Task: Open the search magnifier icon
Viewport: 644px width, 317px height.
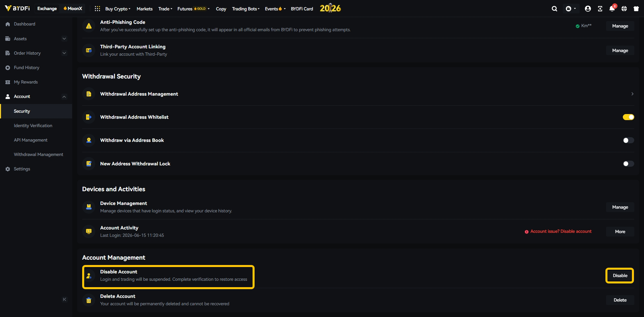Action: point(554,9)
